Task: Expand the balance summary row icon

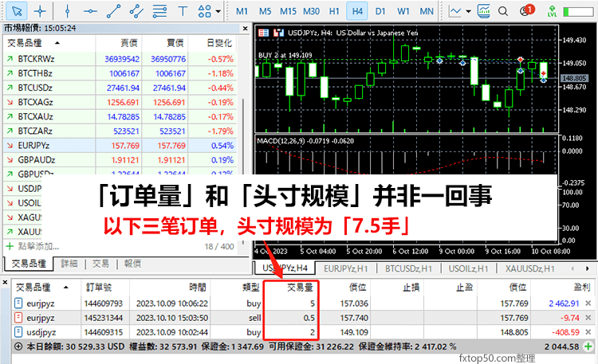Action: [18, 346]
